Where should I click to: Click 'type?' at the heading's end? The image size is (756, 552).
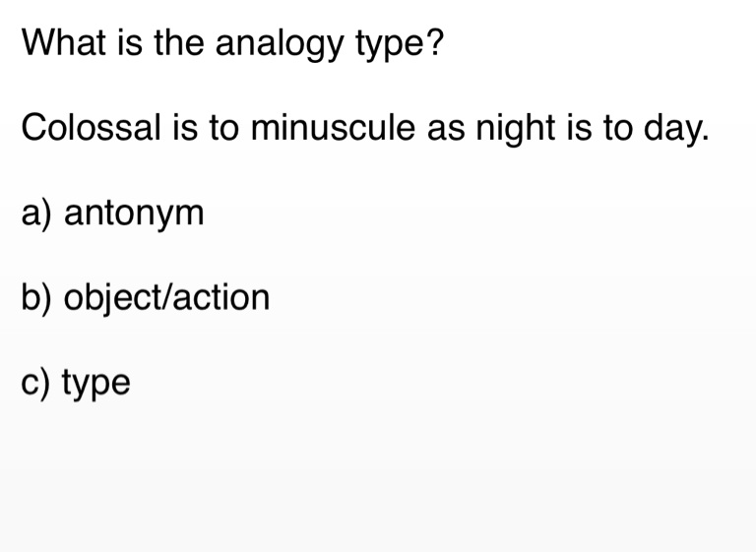pyautogui.click(x=390, y=43)
